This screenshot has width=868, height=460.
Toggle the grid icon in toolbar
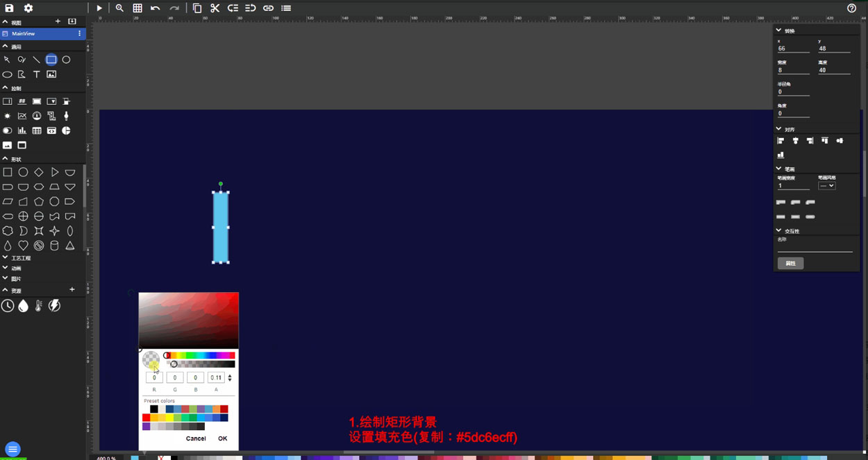pyautogui.click(x=137, y=8)
